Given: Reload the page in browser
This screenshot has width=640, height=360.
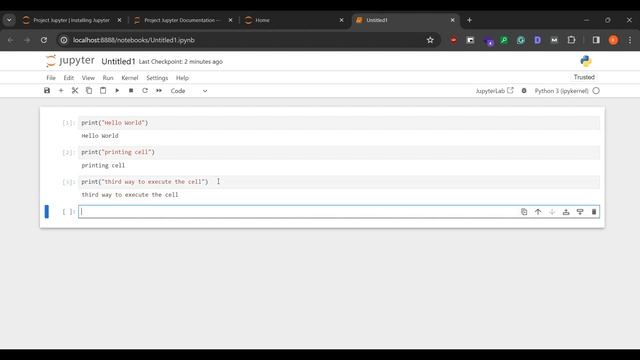Looking at the screenshot, I should click(44, 40).
